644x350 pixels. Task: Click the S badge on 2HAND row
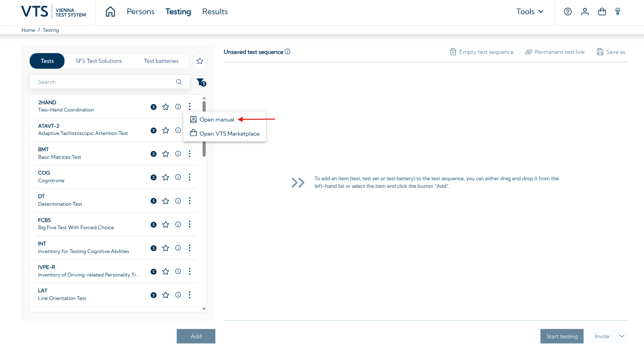pos(154,107)
